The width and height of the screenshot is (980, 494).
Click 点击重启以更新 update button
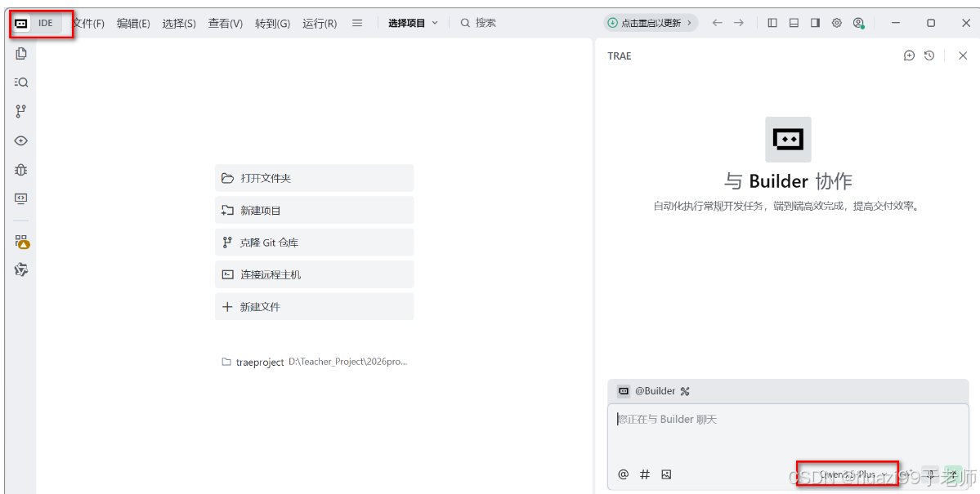click(x=651, y=23)
